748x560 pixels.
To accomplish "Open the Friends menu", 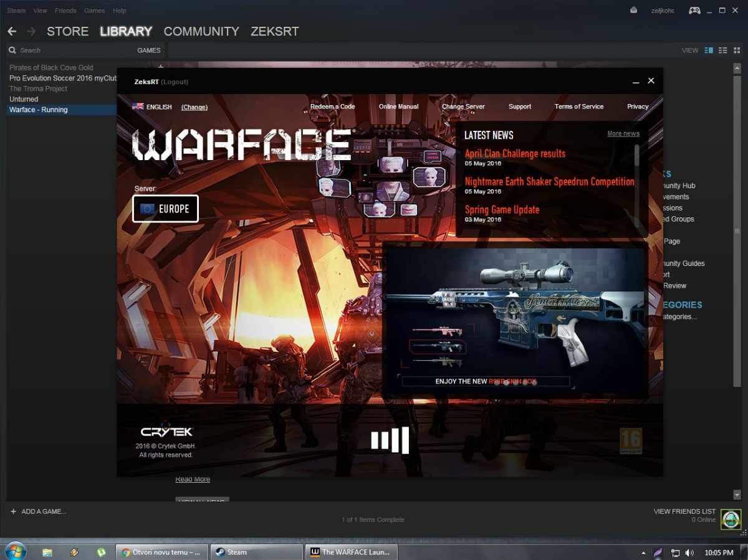I will pos(65,11).
